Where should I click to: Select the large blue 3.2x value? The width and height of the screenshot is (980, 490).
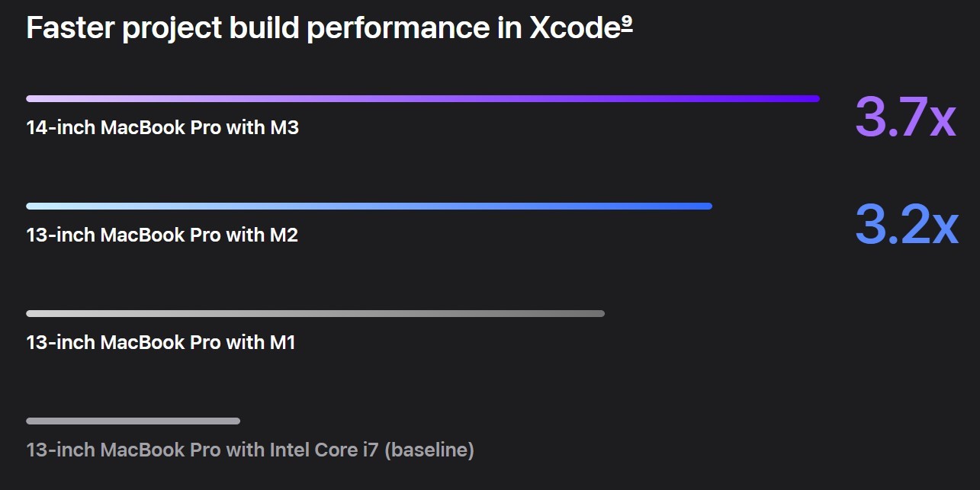point(906,226)
